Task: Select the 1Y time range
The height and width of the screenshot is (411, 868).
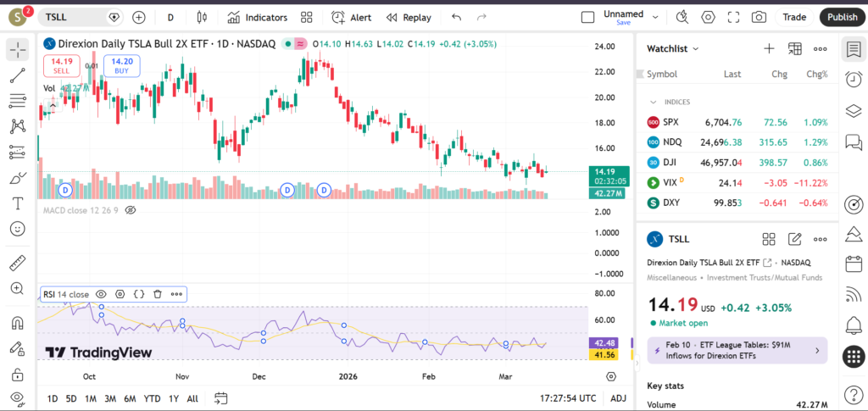Action: pyautogui.click(x=173, y=398)
